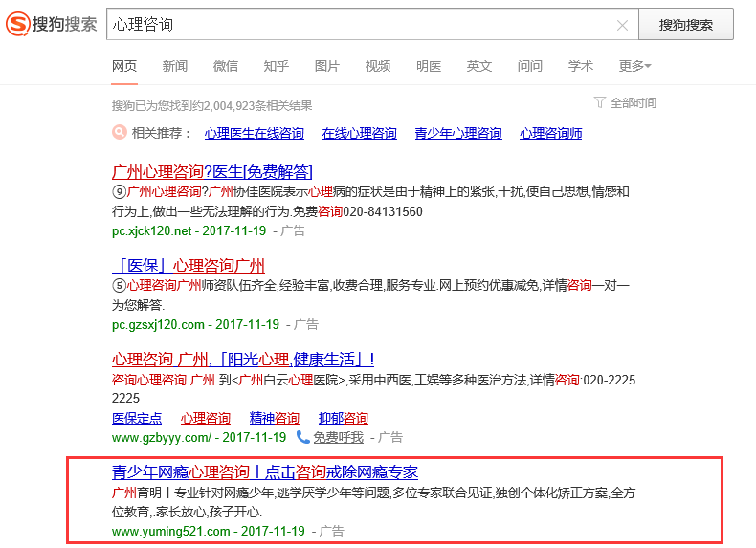Open the 问问 tab
The image size is (756, 548).
[x=530, y=66]
